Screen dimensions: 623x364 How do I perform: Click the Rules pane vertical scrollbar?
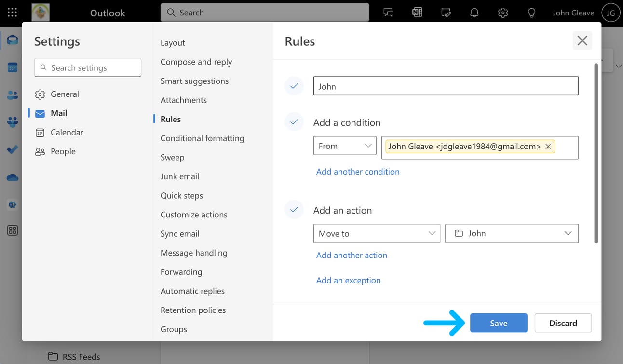pos(596,153)
